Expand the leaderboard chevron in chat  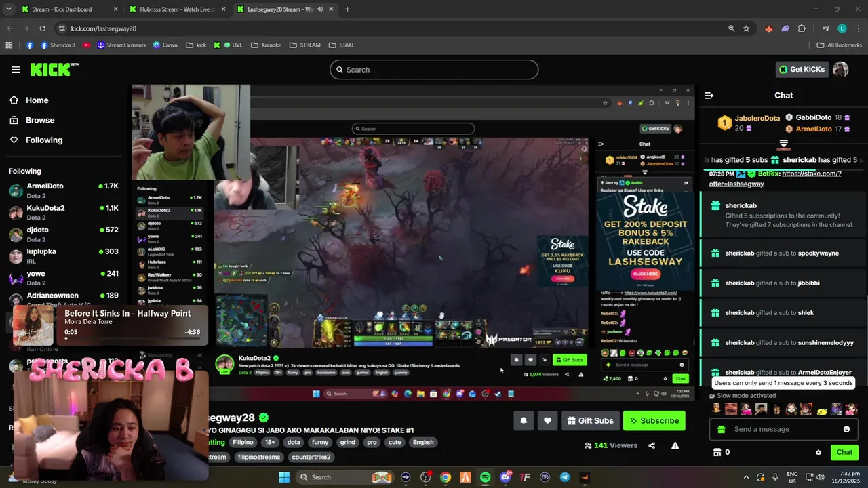pos(783,144)
